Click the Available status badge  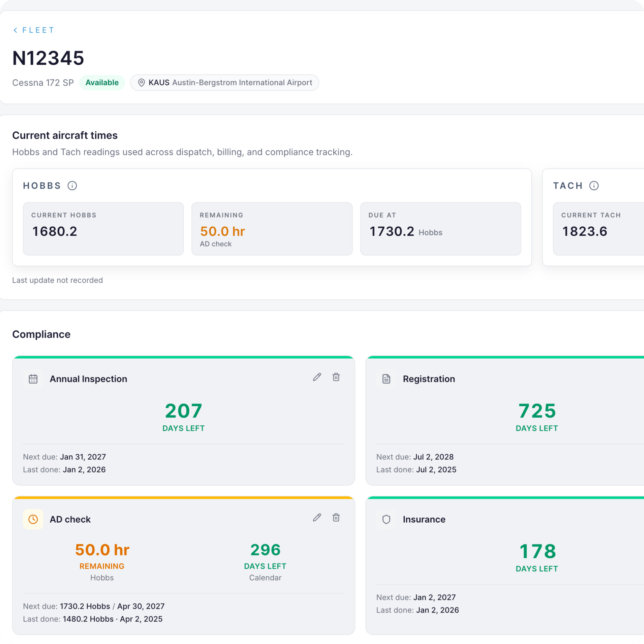coord(102,83)
